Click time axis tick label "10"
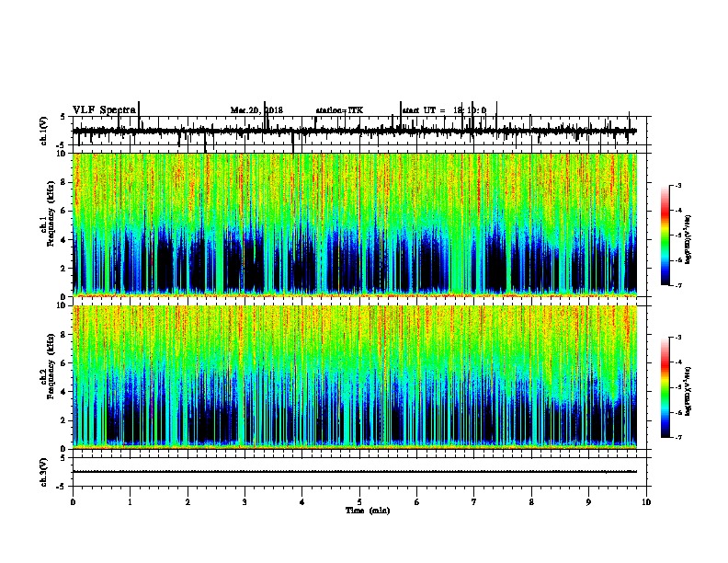 (646, 502)
